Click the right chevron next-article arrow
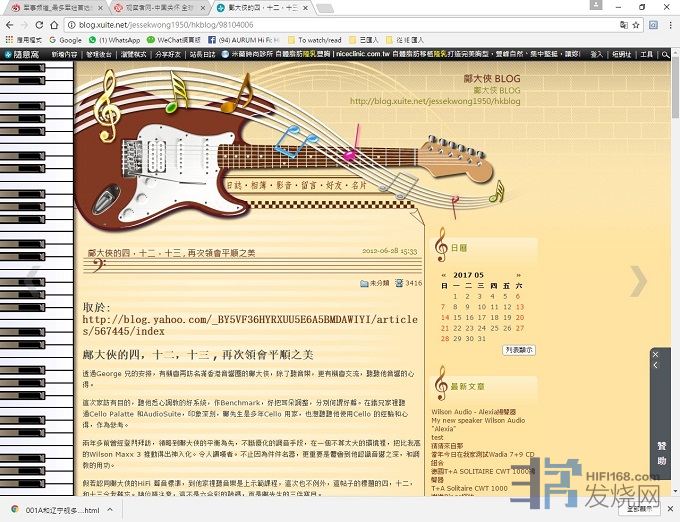This screenshot has width=680, height=522. point(637,281)
